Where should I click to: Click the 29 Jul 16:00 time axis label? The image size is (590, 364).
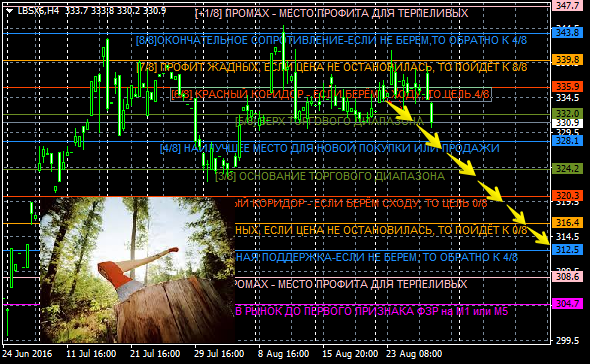pos(219,354)
